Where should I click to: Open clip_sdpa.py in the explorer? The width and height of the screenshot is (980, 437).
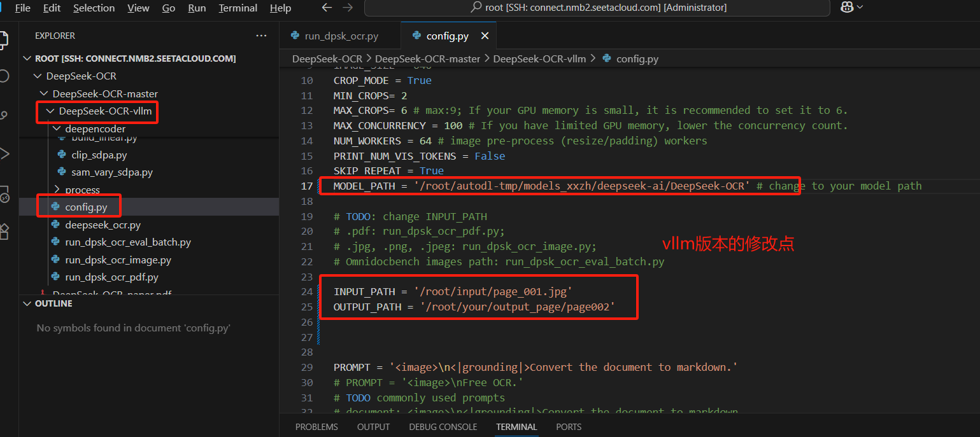coord(99,155)
